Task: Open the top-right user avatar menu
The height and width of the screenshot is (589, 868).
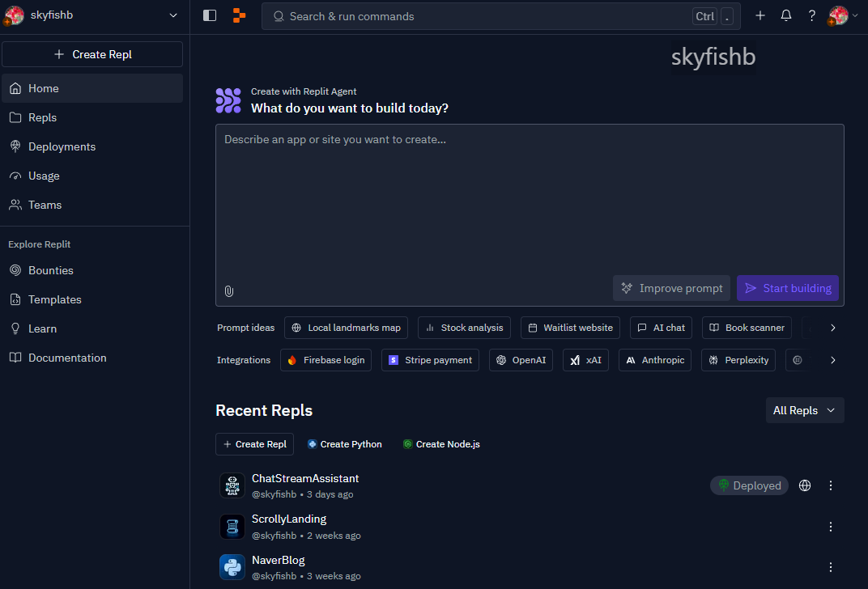Action: (842, 15)
